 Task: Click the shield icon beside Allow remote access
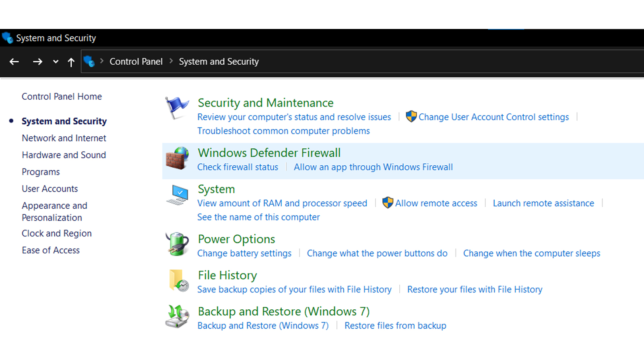[388, 203]
